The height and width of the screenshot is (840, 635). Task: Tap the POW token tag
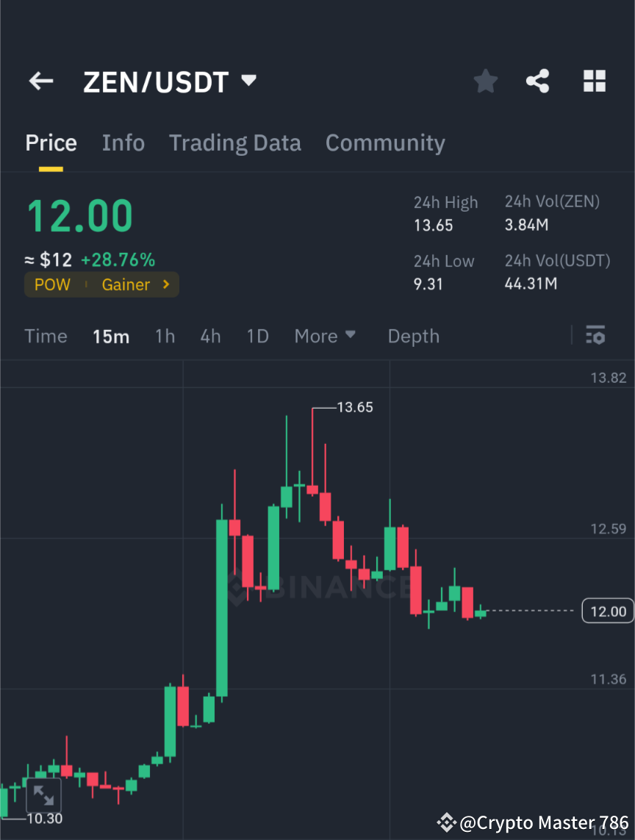52,284
